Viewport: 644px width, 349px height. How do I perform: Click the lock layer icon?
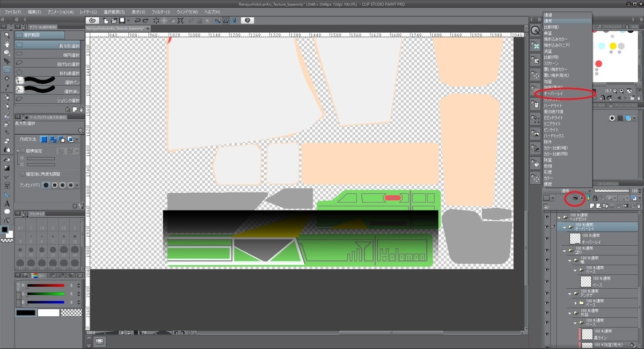[x=595, y=198]
